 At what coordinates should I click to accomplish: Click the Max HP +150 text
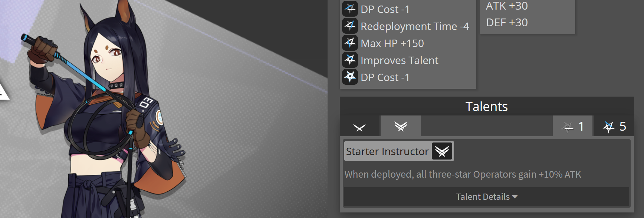[x=392, y=43]
